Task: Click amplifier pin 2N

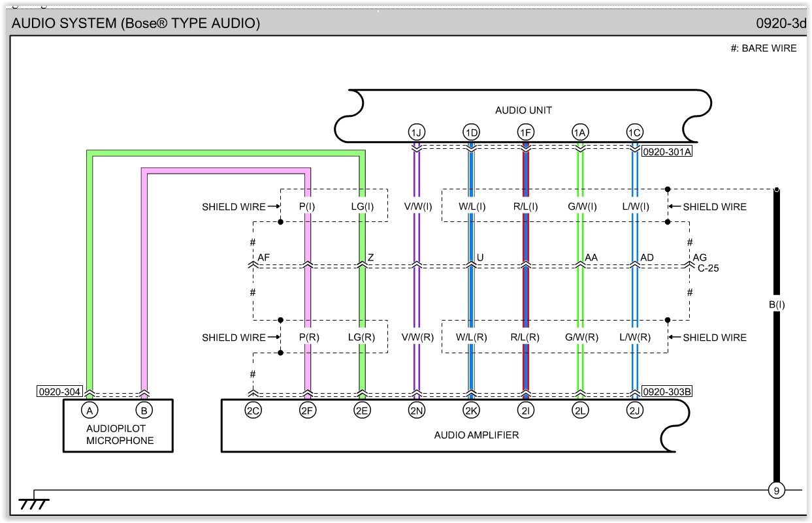Action: click(x=417, y=411)
